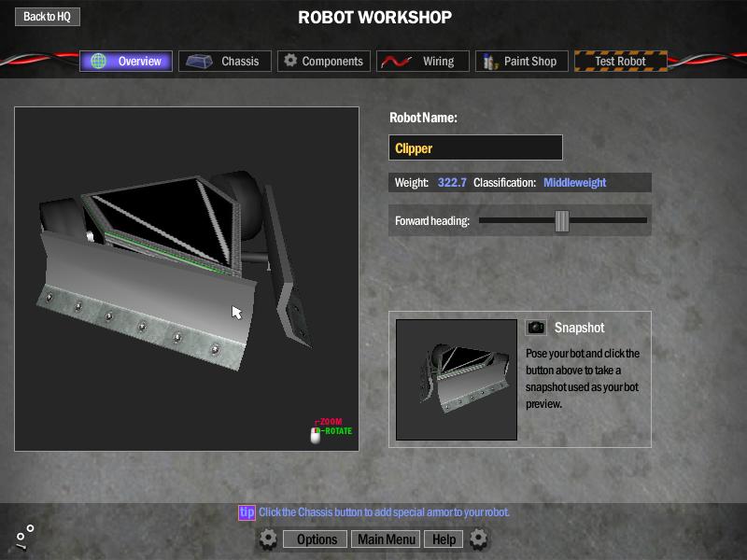The image size is (747, 560).
Task: Click the red wire icon on Wiring
Action: tap(396, 62)
